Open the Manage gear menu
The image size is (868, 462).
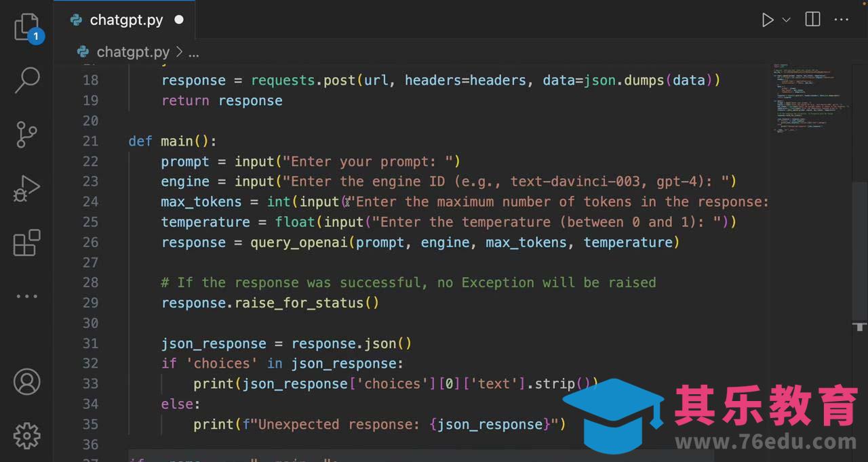tap(27, 435)
